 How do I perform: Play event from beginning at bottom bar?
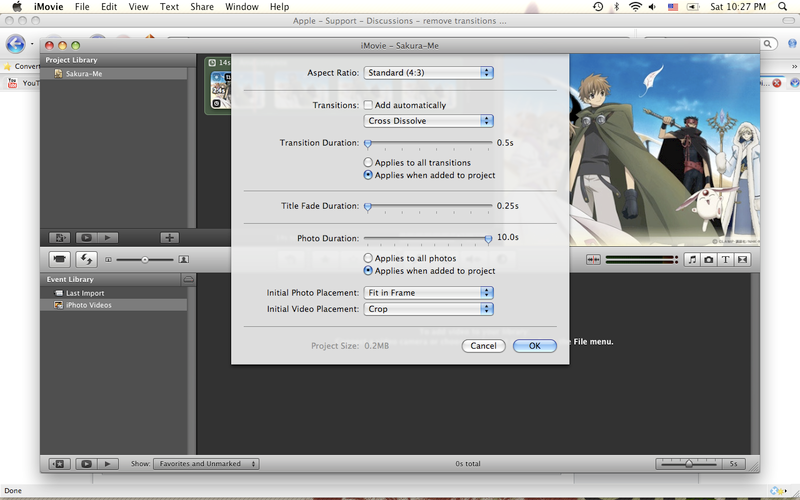pos(107,464)
